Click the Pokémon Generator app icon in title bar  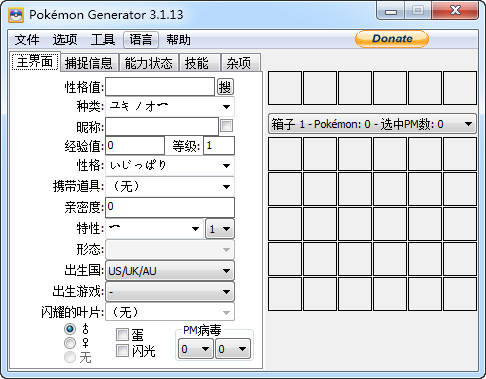point(16,15)
